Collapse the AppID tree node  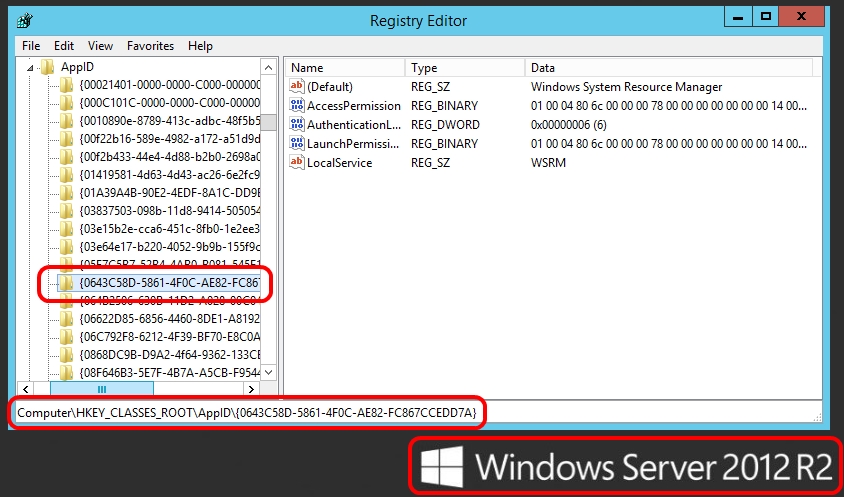click(x=31, y=68)
